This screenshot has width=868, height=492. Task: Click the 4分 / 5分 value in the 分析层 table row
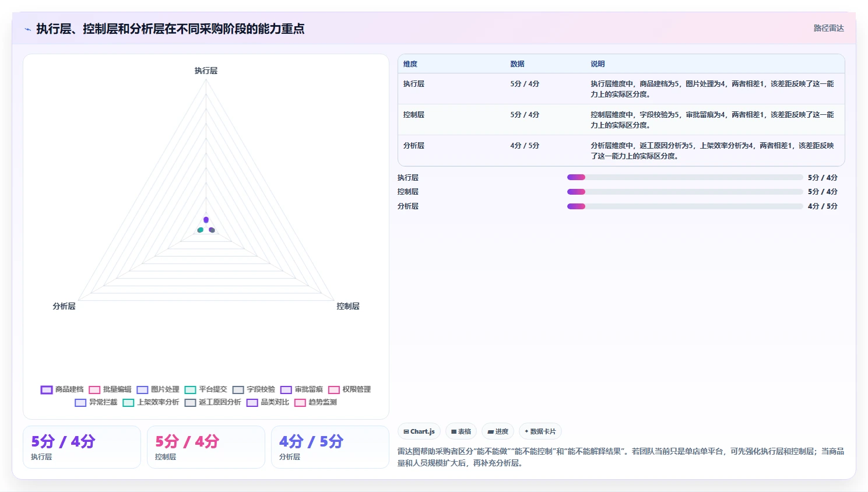pyautogui.click(x=525, y=146)
